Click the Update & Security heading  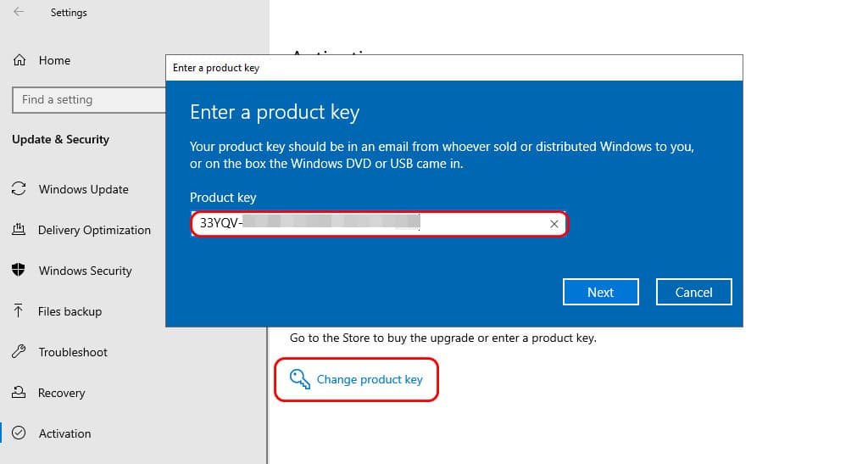pyautogui.click(x=60, y=139)
